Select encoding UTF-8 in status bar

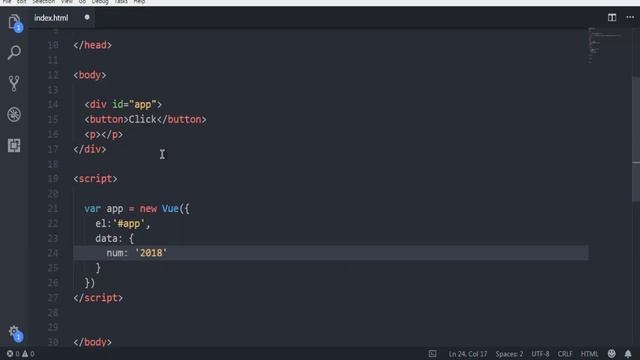tap(540, 354)
